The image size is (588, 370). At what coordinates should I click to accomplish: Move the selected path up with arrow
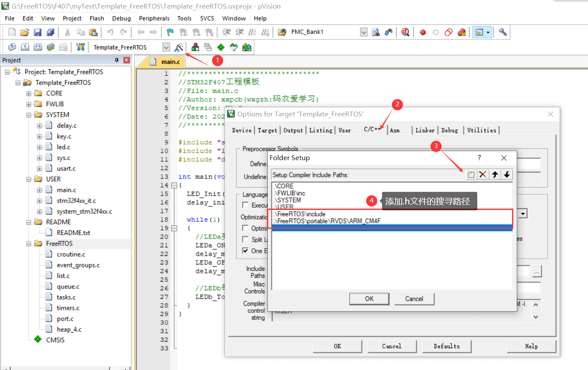click(495, 175)
